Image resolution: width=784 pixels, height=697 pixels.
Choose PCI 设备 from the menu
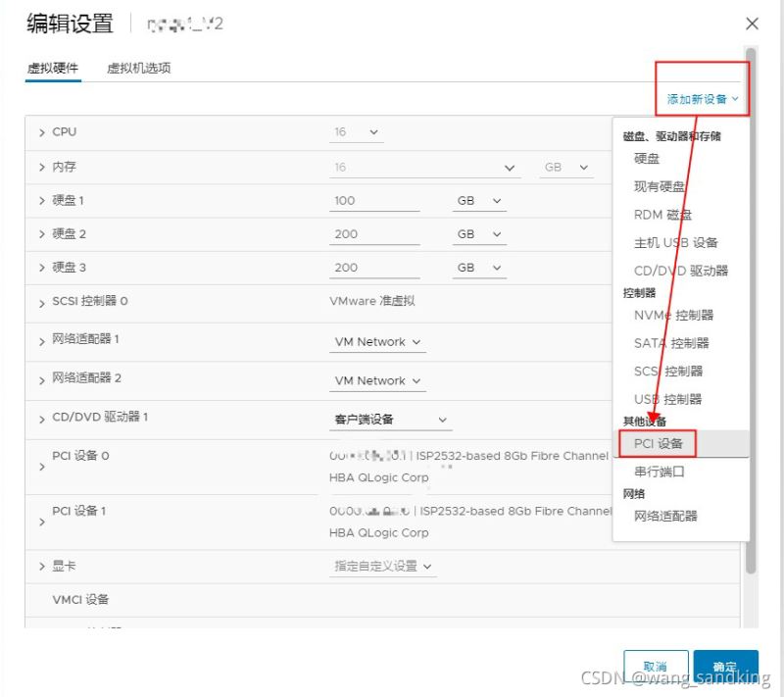658,444
